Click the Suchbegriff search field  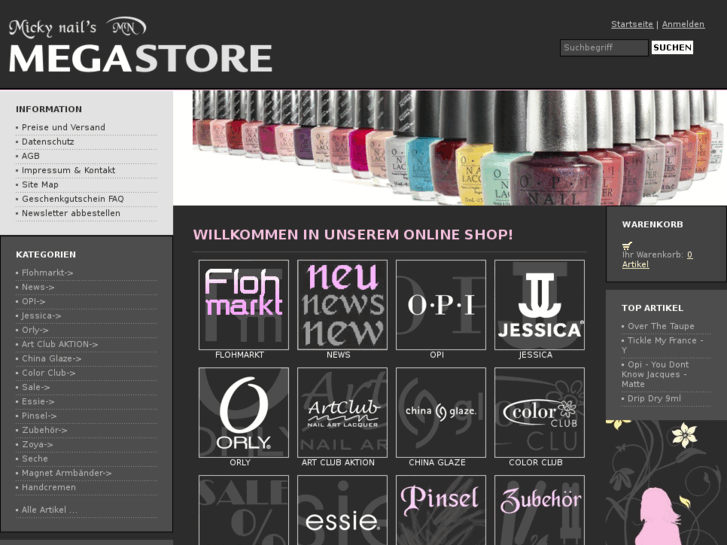(604, 47)
